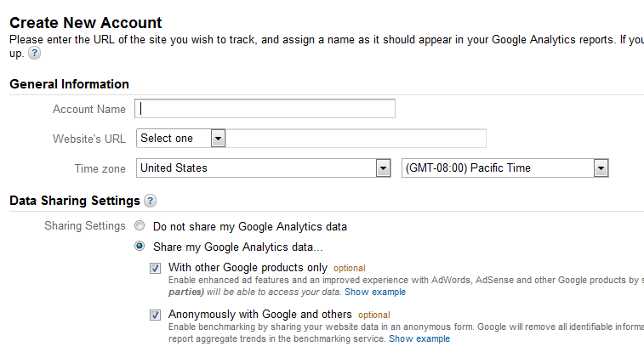Viewport: 644px width, 358px height.
Task: Click the help icon beside Data Sharing Settings
Action: coord(151,201)
